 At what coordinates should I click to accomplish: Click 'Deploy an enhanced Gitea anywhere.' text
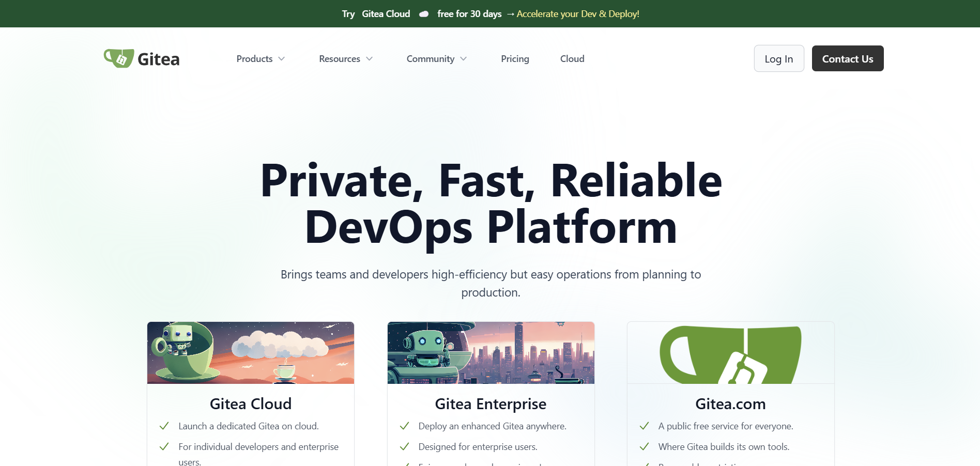click(x=493, y=426)
